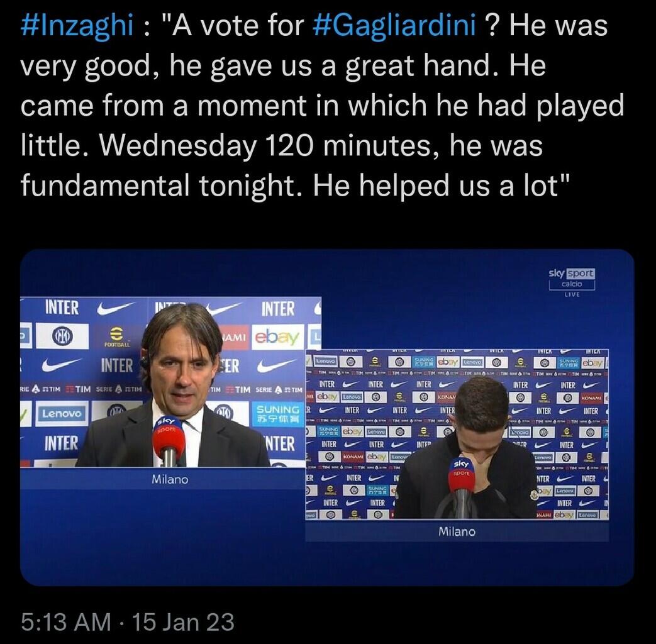
Task: Click the right interview's Milano caption
Action: pos(457,531)
